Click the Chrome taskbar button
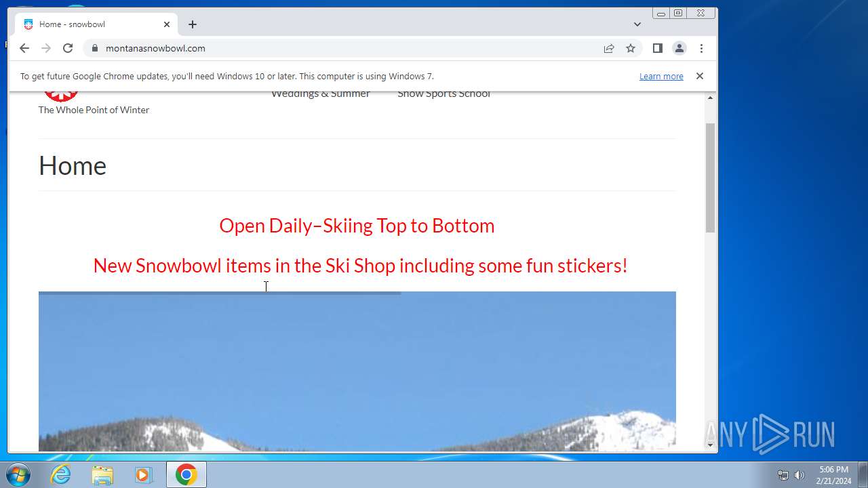 pyautogui.click(x=186, y=474)
